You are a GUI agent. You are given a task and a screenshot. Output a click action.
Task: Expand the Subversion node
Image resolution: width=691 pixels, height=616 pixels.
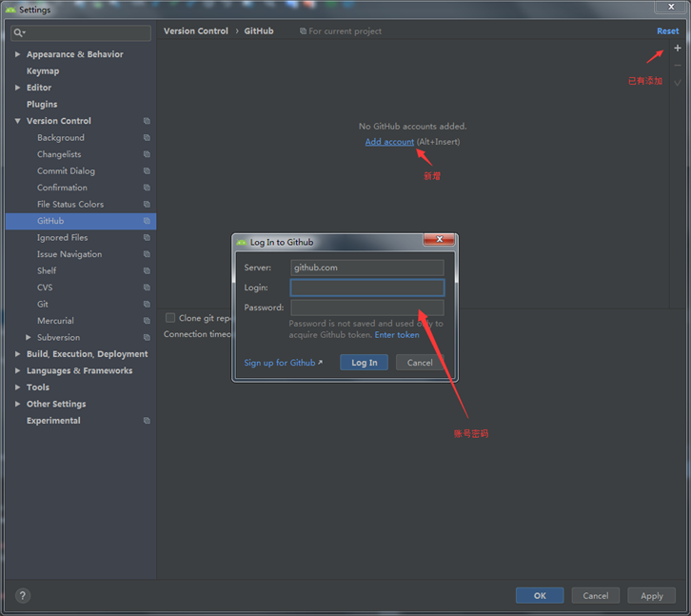(29, 337)
